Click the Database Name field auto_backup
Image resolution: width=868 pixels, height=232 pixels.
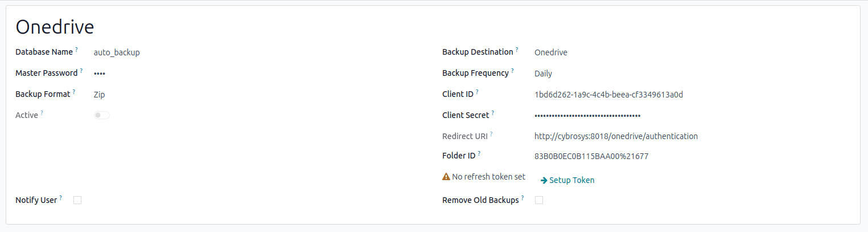coord(117,52)
